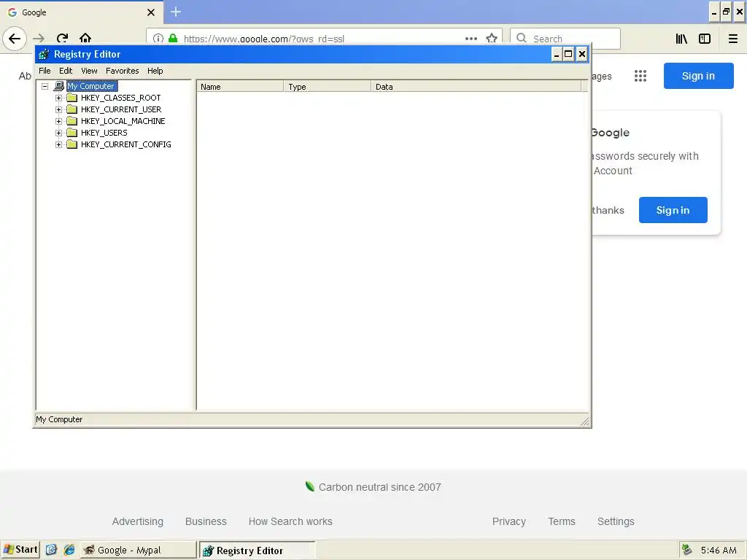Image resolution: width=747 pixels, height=560 pixels.
Task: Click the Internet Explorer quick launch icon
Action: click(69, 550)
